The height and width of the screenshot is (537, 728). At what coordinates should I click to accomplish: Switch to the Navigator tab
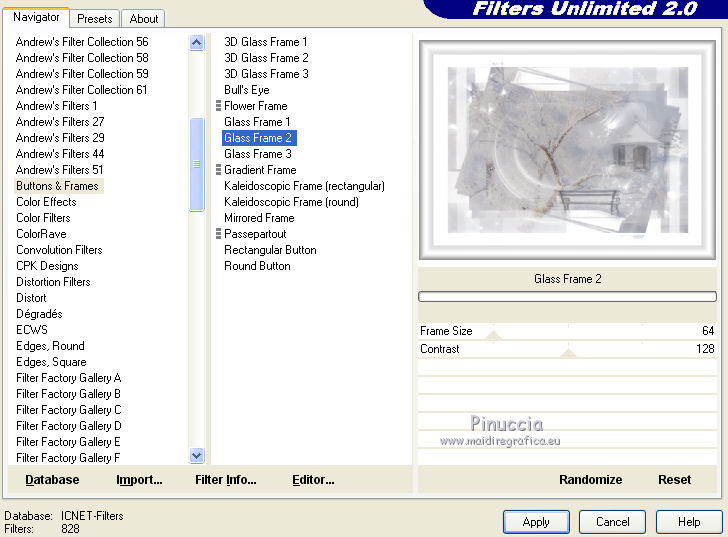coord(36,18)
